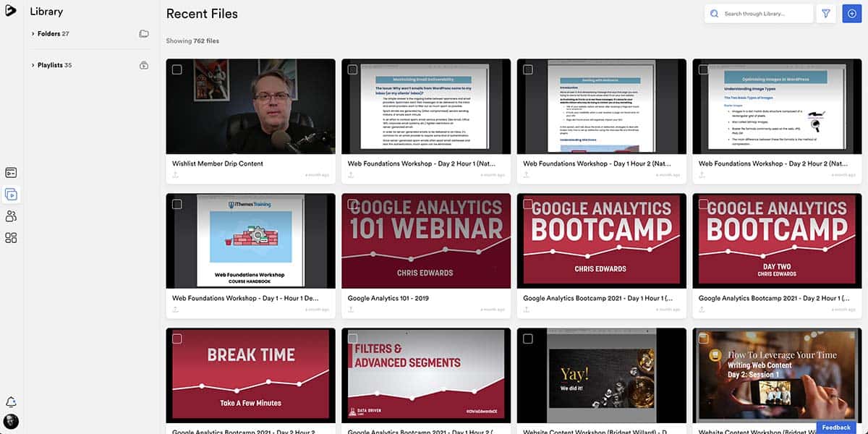Open the Folders 27 section label

pyautogui.click(x=54, y=34)
